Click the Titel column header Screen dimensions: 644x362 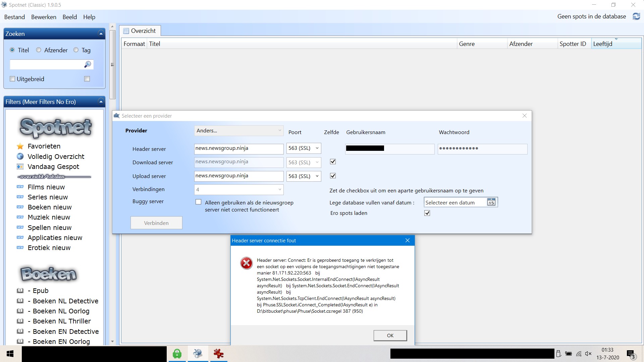click(x=302, y=44)
